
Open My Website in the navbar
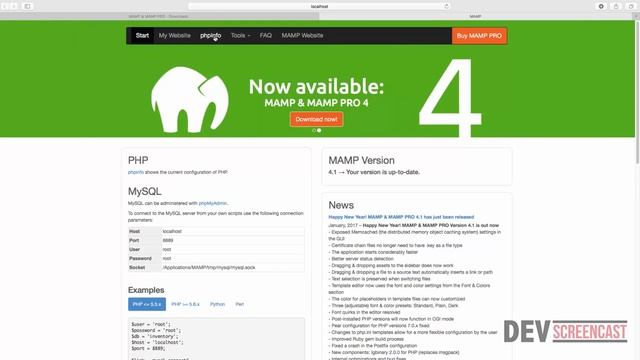pyautogui.click(x=174, y=36)
